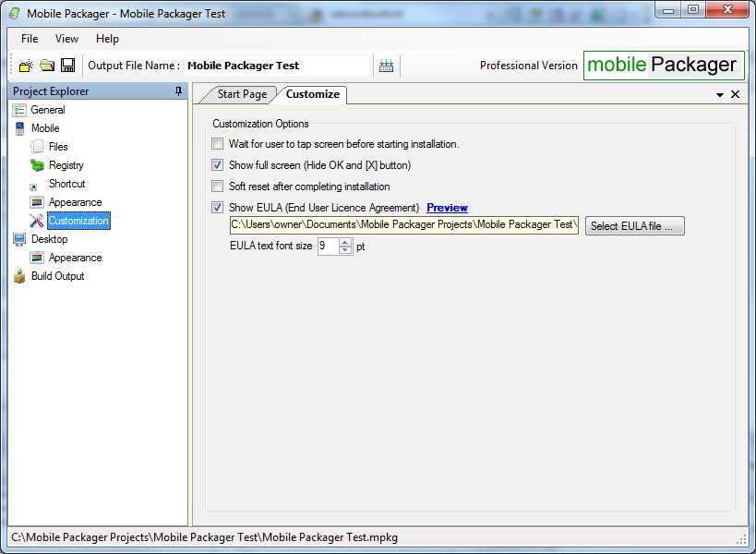Click the Desktop monitor icon

pos(19,239)
